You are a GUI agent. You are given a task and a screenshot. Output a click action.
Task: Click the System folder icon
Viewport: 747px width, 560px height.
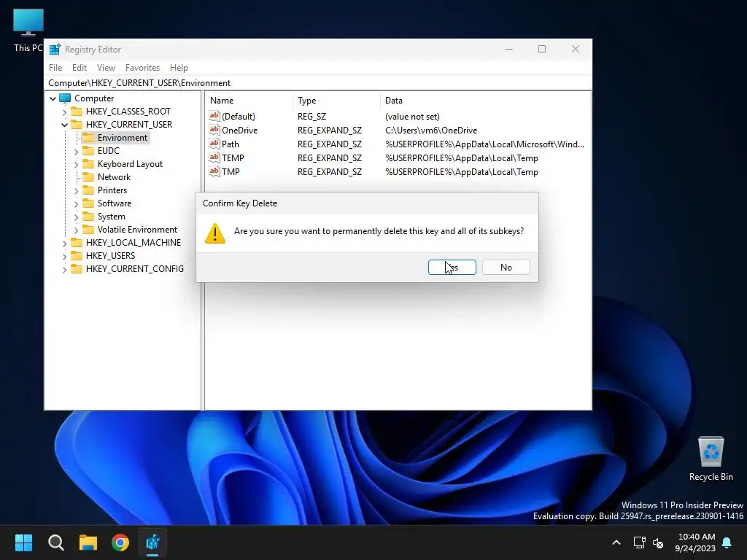click(88, 216)
